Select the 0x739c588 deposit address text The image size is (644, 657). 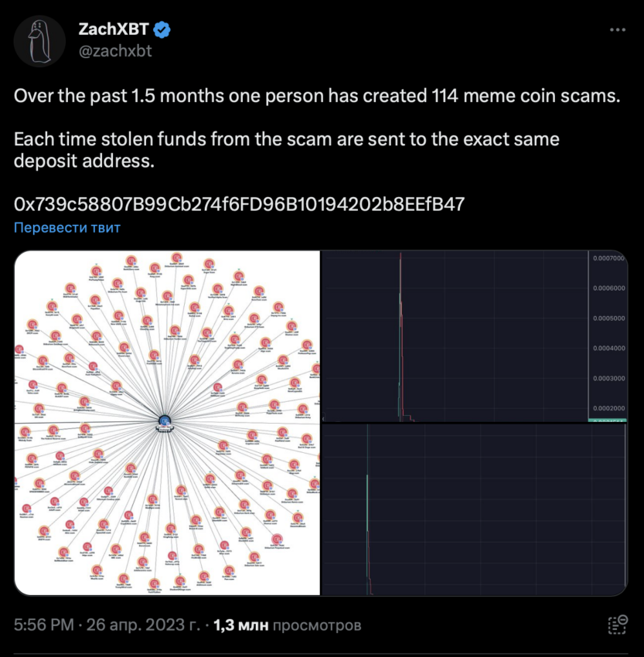pyautogui.click(x=239, y=204)
